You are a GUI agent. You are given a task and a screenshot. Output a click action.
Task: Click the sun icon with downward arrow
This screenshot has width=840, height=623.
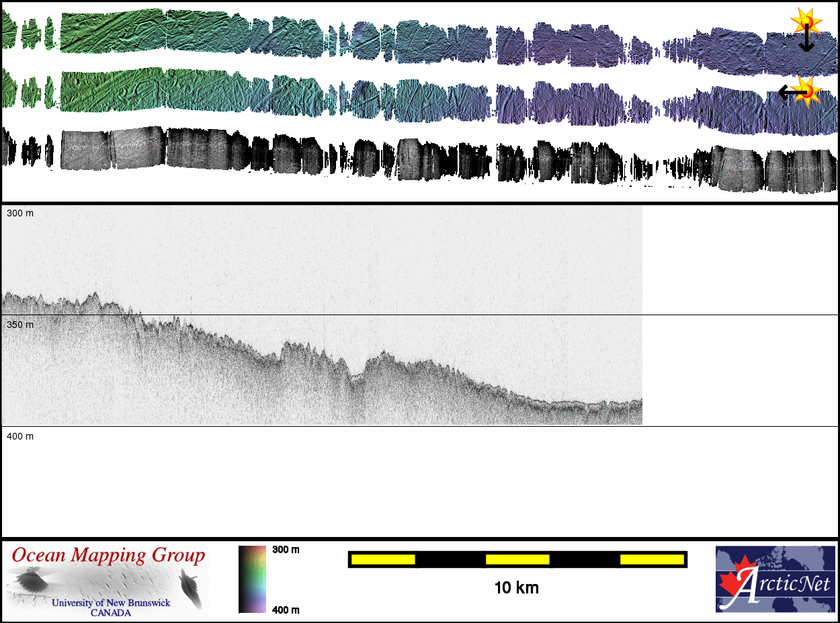tap(804, 22)
